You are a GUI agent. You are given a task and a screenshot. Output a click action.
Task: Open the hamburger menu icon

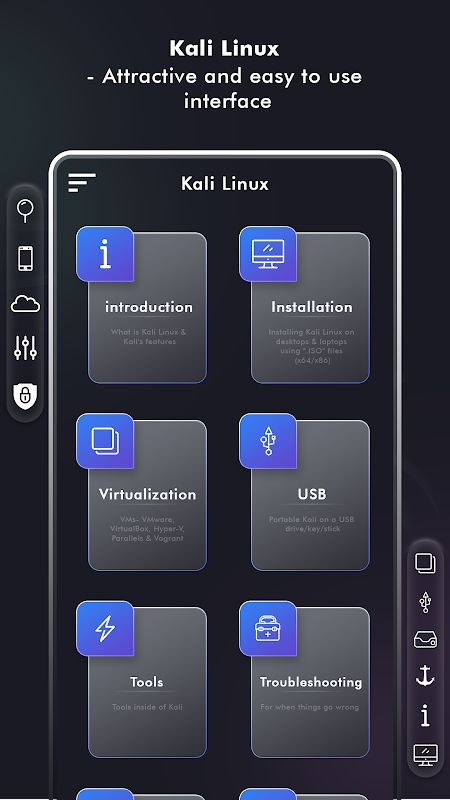coord(82,183)
